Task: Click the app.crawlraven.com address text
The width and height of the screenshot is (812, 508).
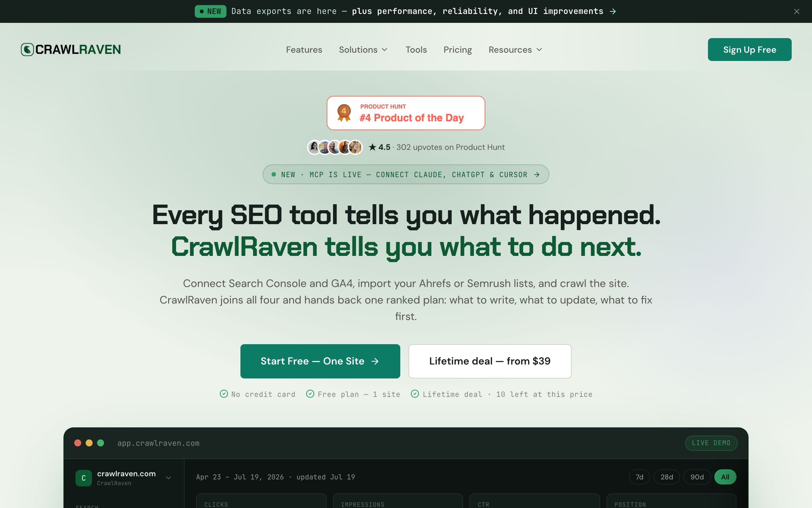Action: [x=158, y=443]
